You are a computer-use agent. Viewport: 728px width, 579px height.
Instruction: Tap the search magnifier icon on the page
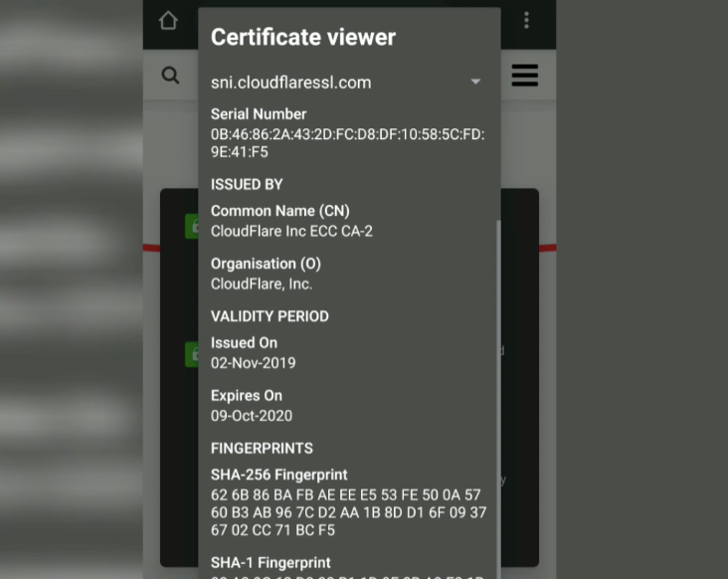tap(170, 75)
